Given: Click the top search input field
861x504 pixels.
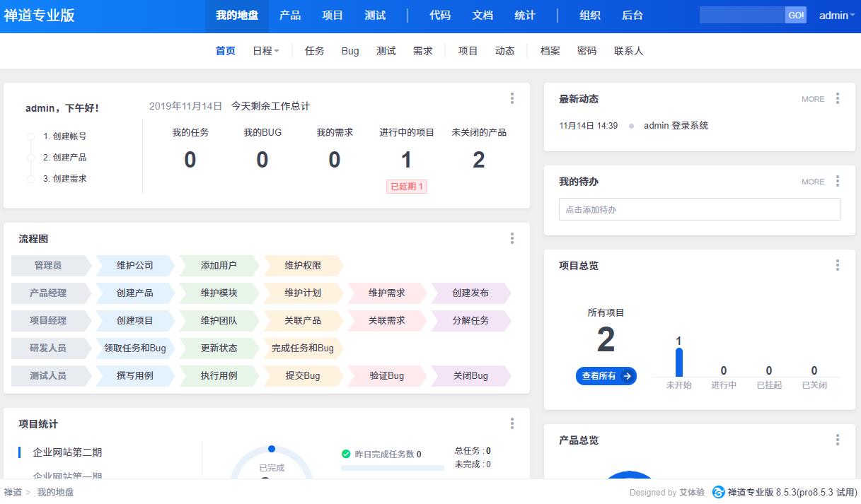Looking at the screenshot, I should coord(742,15).
